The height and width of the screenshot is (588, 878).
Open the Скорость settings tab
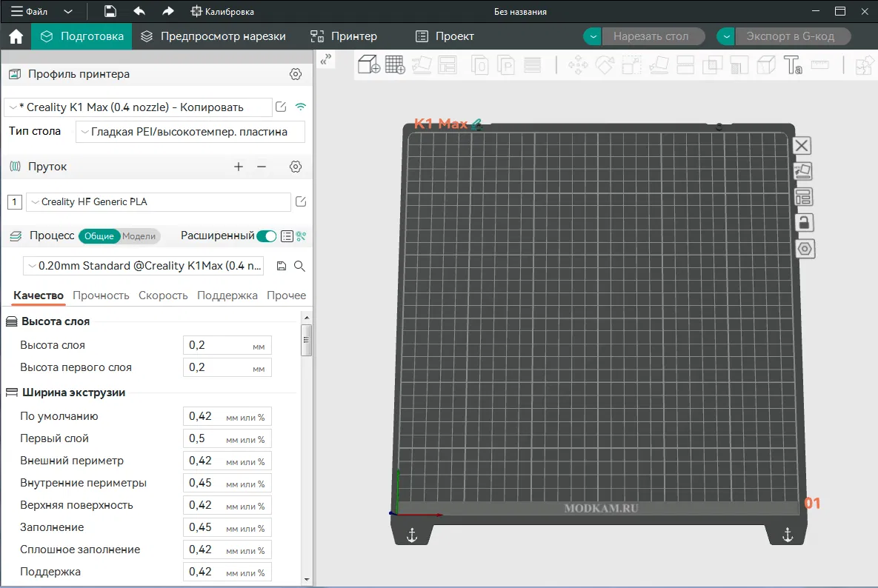tap(163, 295)
